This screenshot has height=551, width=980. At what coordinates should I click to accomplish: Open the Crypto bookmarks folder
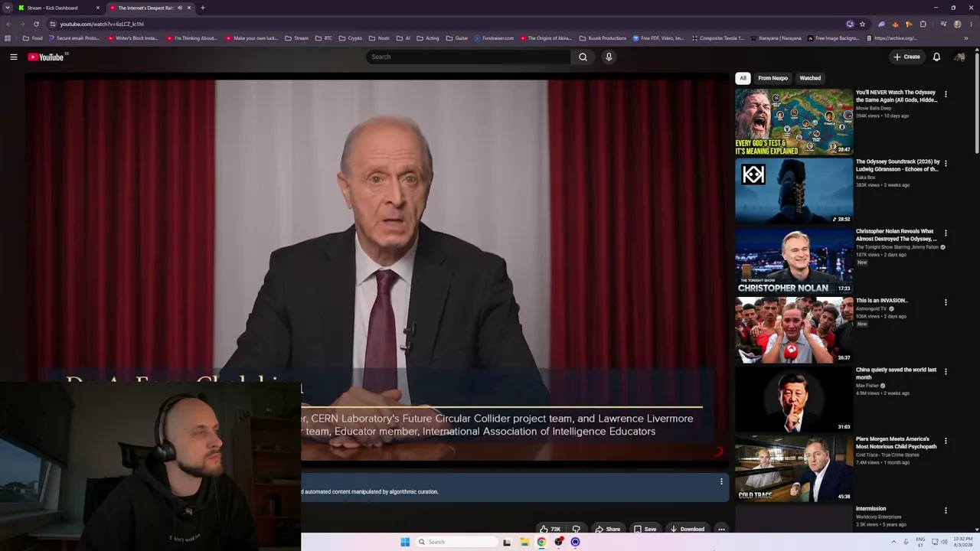click(x=350, y=38)
